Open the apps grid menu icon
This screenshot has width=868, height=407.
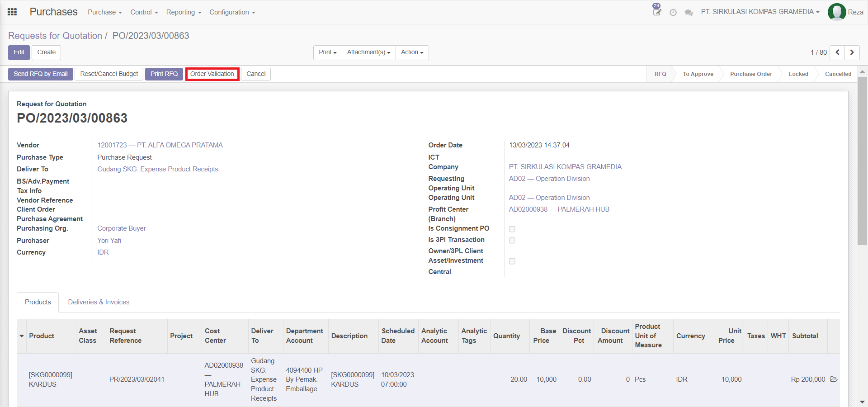12,12
